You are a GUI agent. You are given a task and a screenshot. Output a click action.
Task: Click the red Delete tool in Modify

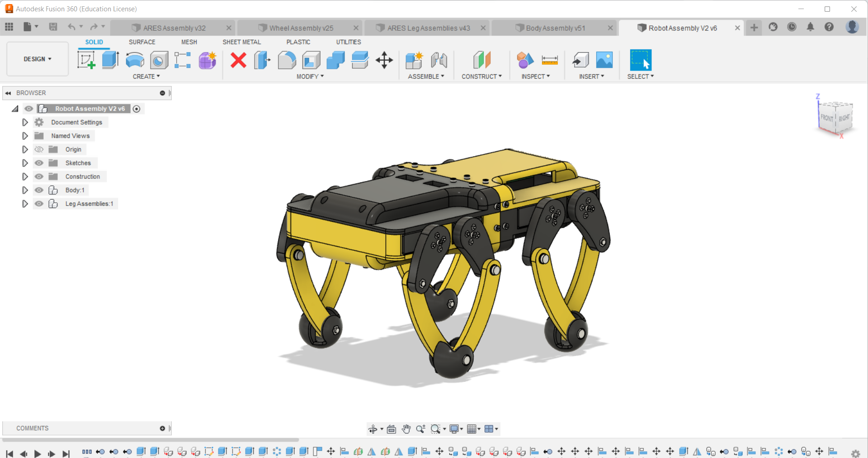(238, 60)
